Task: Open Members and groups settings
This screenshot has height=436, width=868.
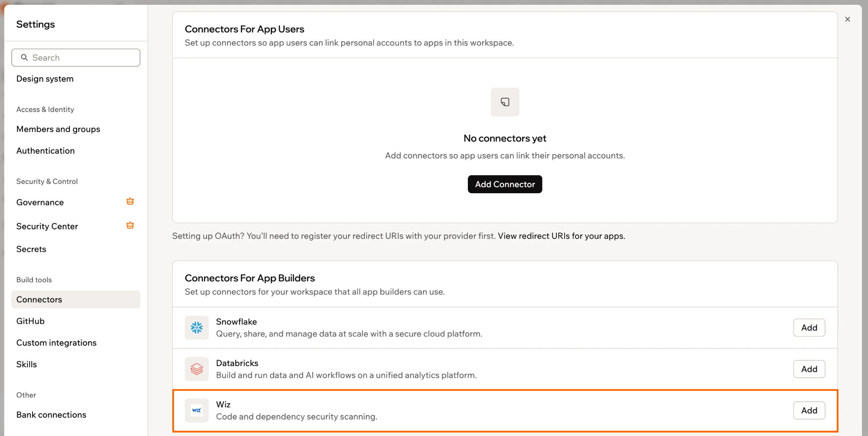Action: point(58,129)
